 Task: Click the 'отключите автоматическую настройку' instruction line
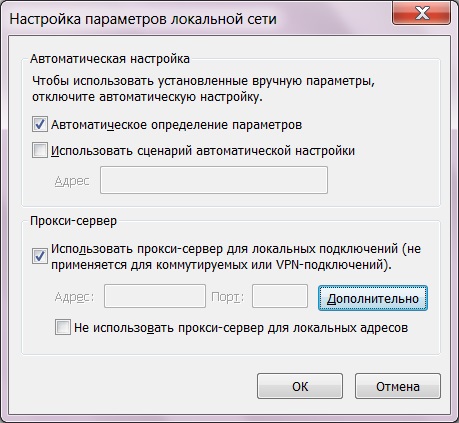point(147,97)
